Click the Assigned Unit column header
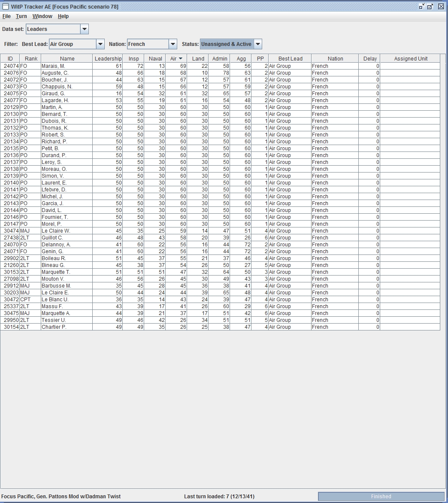Screen dimensions: 448x503 pos(410,58)
